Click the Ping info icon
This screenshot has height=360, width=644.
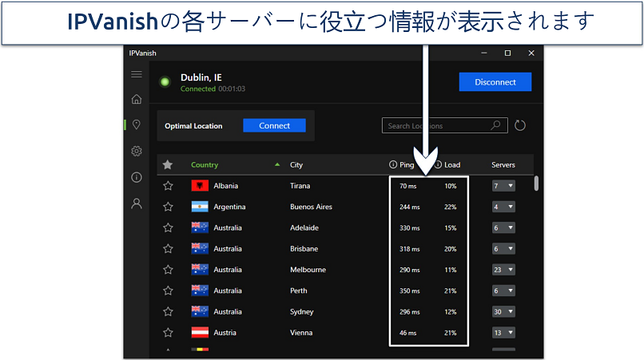[393, 165]
